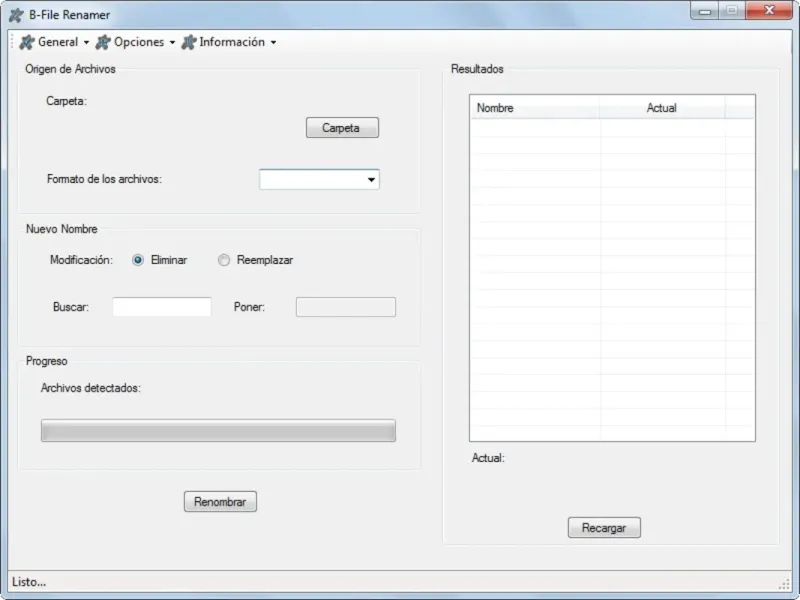
Task: Click the Archivos detectados progress bar
Action: tap(218, 431)
